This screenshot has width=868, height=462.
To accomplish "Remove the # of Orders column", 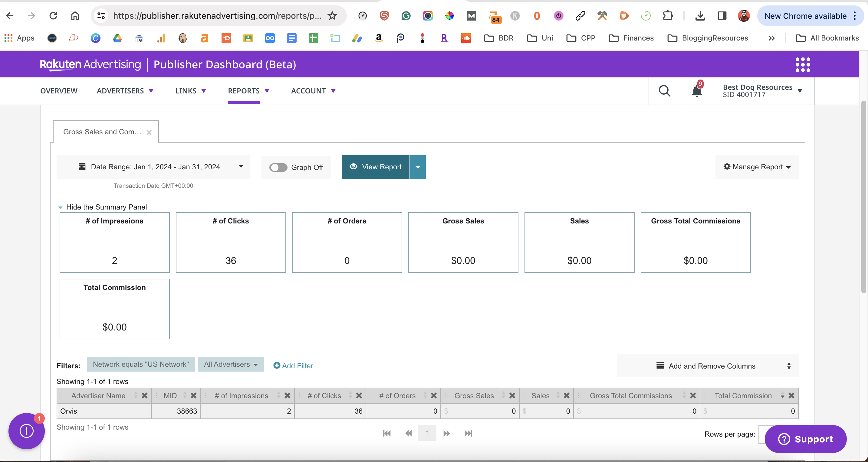I will click(x=434, y=395).
